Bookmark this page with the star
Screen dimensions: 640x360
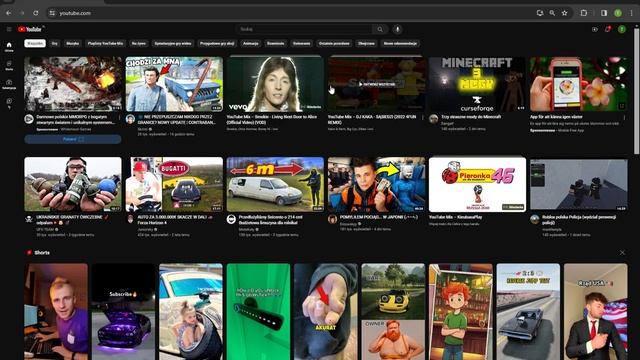[x=564, y=13]
